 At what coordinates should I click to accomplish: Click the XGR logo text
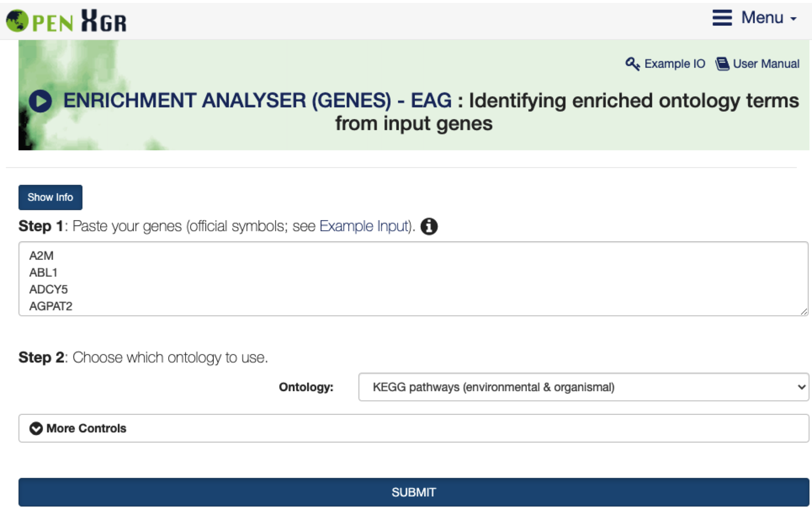[x=104, y=21]
